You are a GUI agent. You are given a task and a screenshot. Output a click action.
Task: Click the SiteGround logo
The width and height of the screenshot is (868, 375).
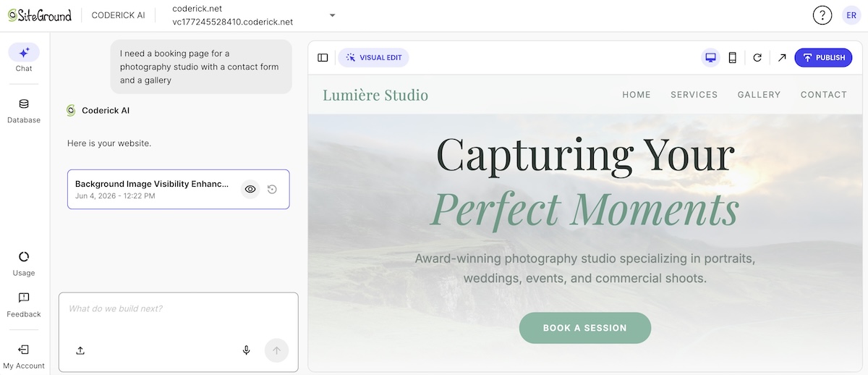click(x=40, y=15)
